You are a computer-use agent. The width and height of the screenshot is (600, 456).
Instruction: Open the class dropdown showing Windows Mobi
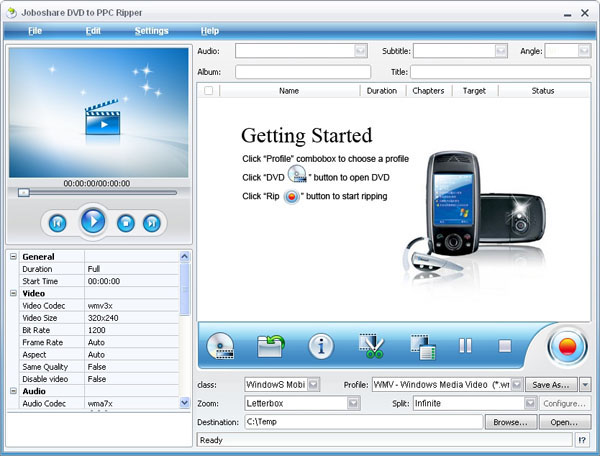point(313,384)
